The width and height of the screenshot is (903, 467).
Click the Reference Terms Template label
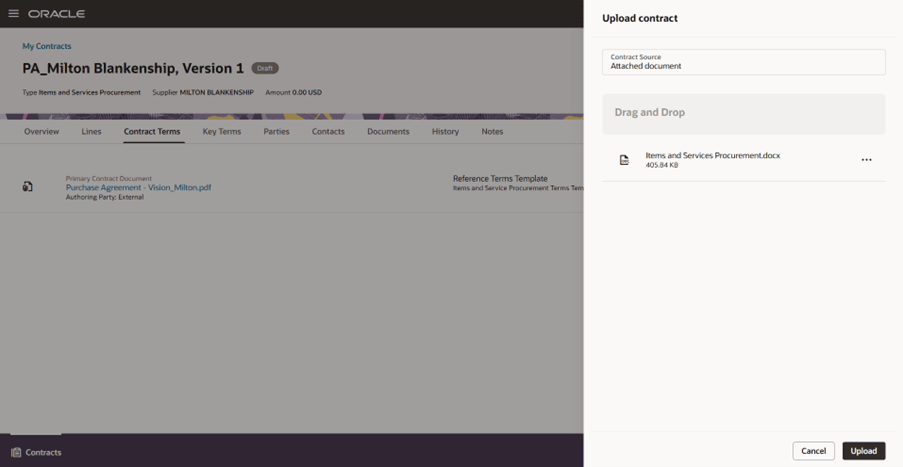click(500, 179)
